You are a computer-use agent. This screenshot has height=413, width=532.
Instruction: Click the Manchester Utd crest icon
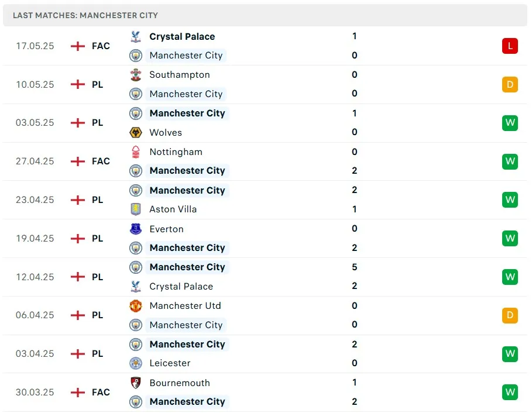pyautogui.click(x=136, y=305)
